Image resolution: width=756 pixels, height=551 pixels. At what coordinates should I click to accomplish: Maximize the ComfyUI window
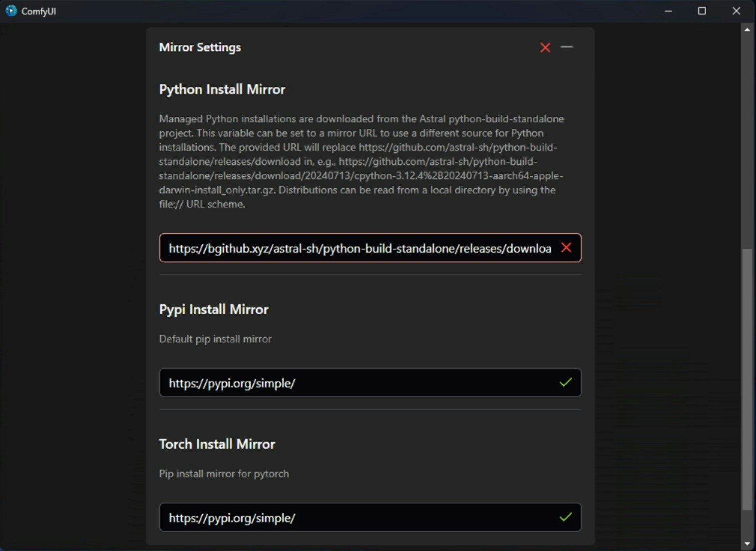click(702, 10)
